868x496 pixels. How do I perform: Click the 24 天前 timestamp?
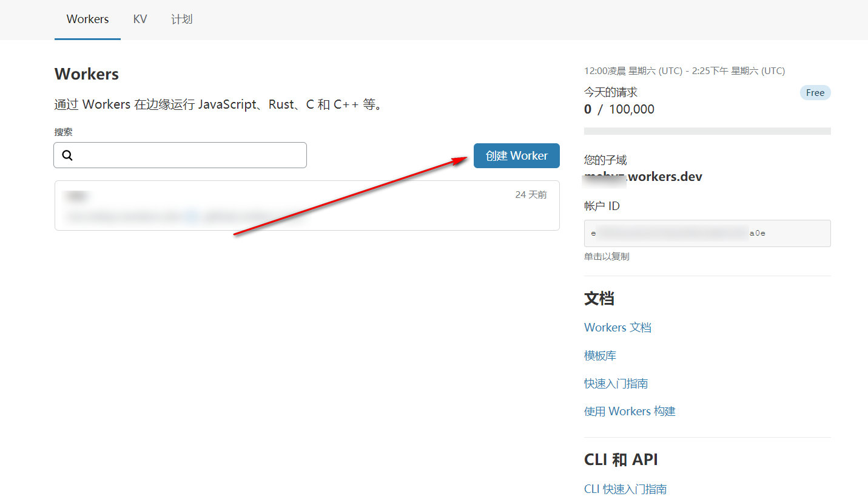pyautogui.click(x=531, y=195)
